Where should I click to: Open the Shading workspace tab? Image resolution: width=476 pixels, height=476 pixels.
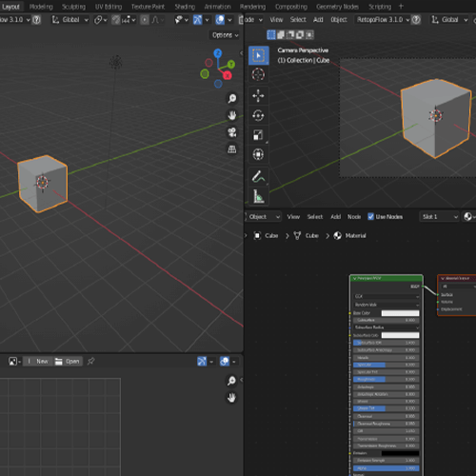[185, 7]
